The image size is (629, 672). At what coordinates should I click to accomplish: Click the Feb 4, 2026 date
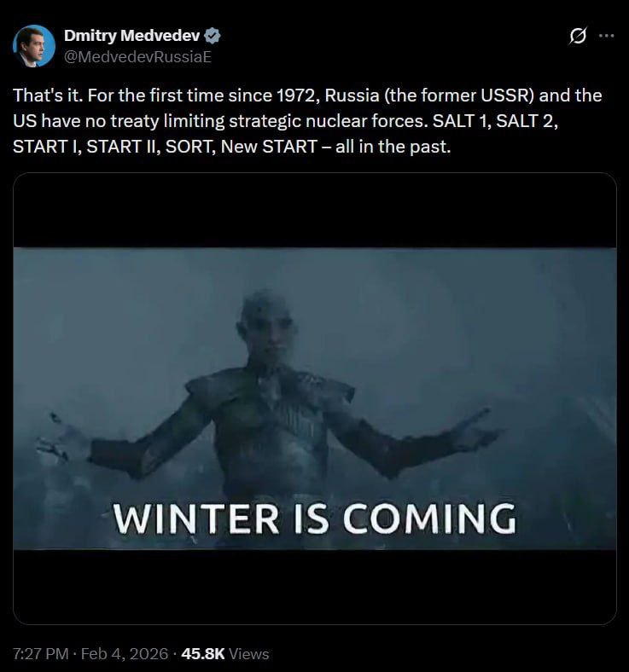point(125,653)
